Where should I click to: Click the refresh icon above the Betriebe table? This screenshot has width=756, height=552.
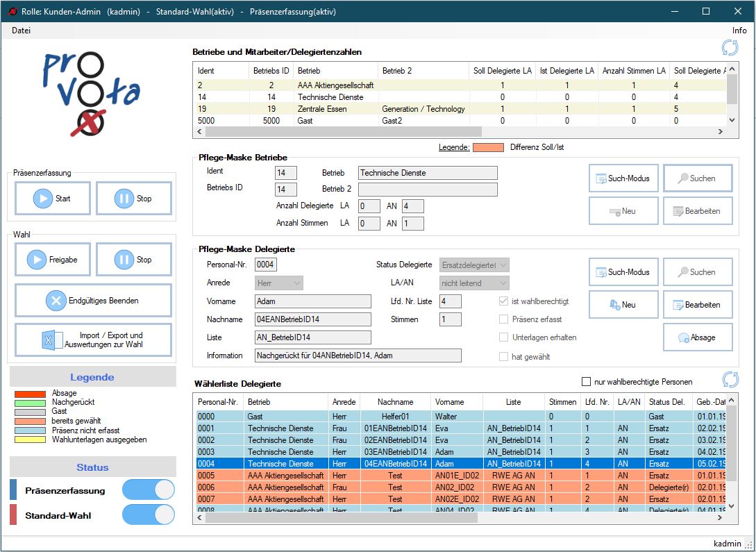tap(730, 48)
